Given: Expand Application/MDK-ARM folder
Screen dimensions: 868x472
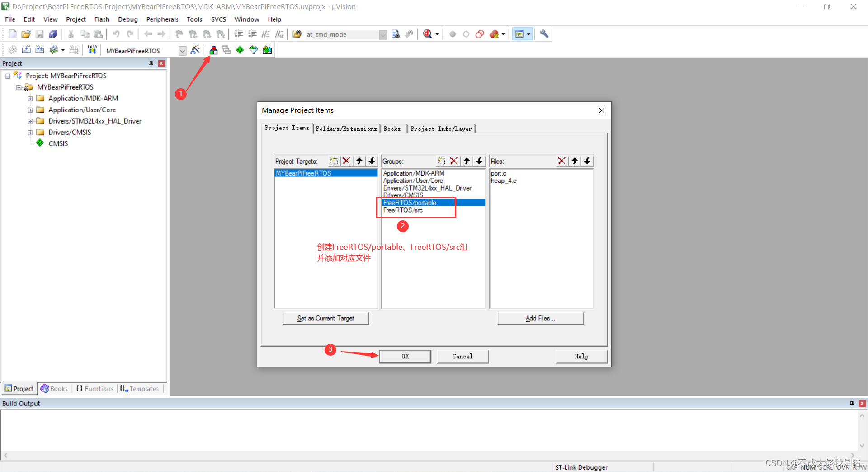Looking at the screenshot, I should (x=30, y=99).
